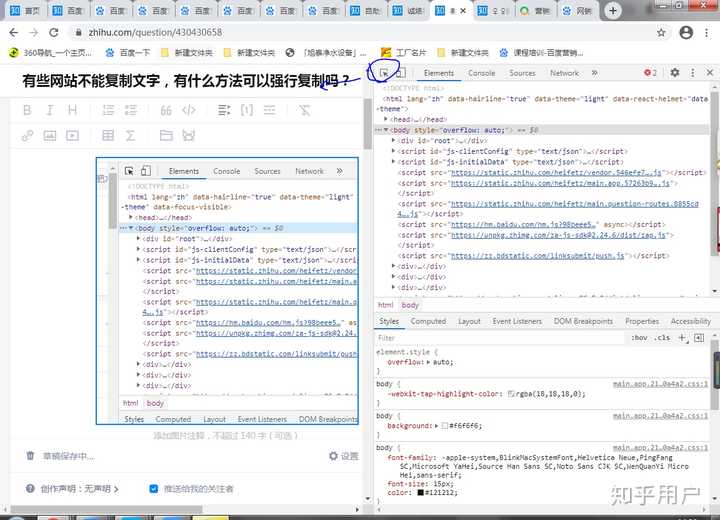720x520 pixels.
Task: Insert a hyperlink with the chain icon
Action: 27,136
